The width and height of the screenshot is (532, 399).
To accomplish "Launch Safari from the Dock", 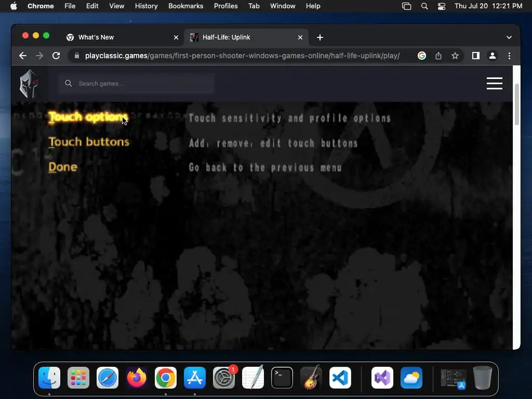I will point(108,378).
